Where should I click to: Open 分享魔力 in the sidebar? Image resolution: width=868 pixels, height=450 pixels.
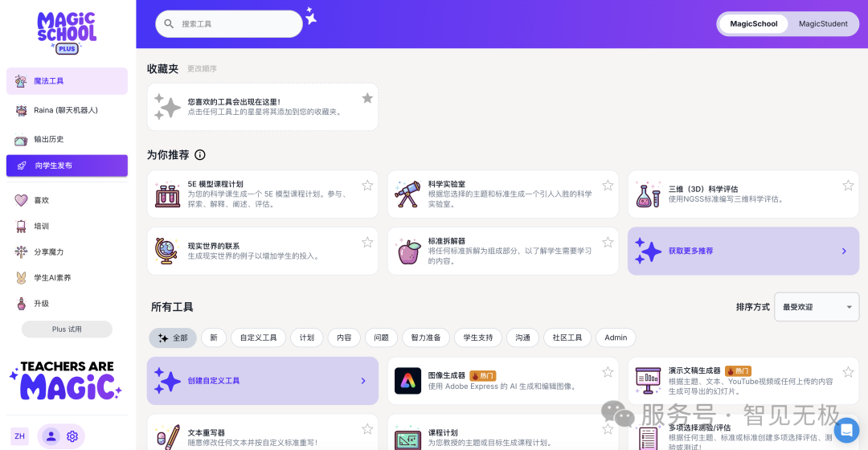(67, 252)
